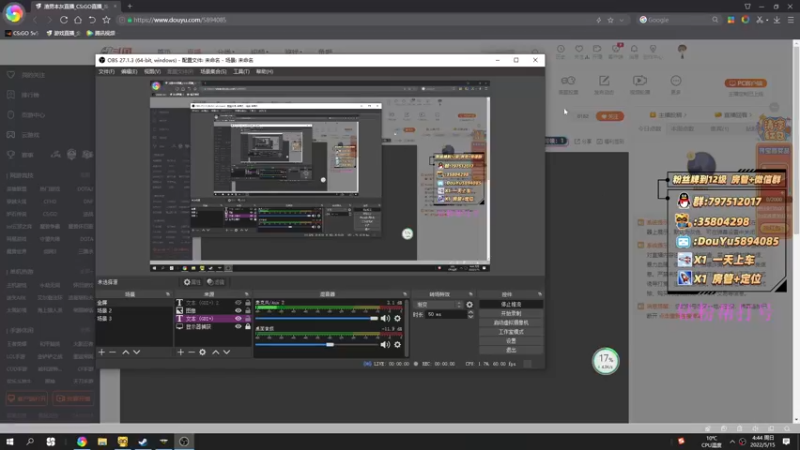Toggle visibility of 文本 (GDI+) 2 source

point(238,303)
